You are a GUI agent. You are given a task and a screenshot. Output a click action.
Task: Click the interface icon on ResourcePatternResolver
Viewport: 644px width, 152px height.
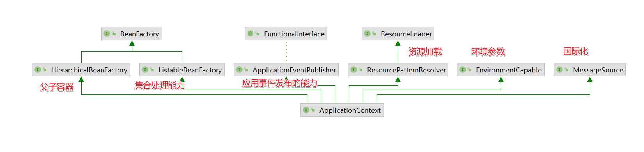353,70
